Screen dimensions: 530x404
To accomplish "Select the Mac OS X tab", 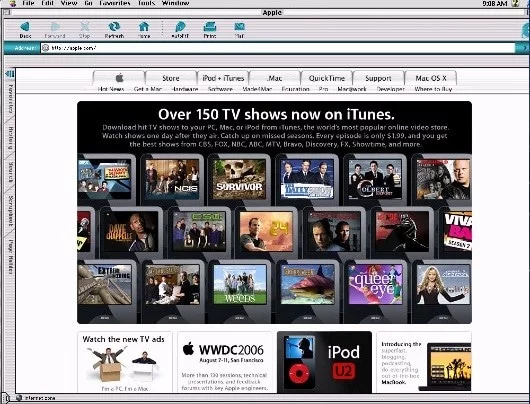I will pyautogui.click(x=431, y=78).
